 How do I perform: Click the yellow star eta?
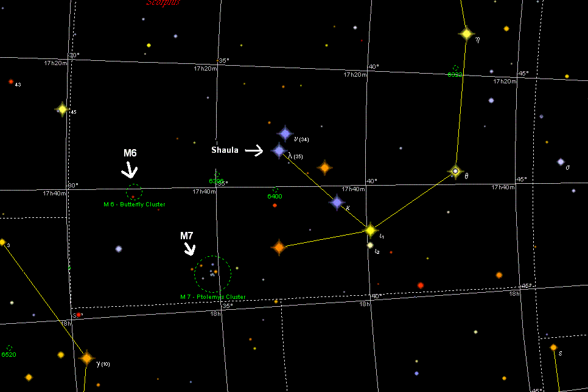(466, 33)
